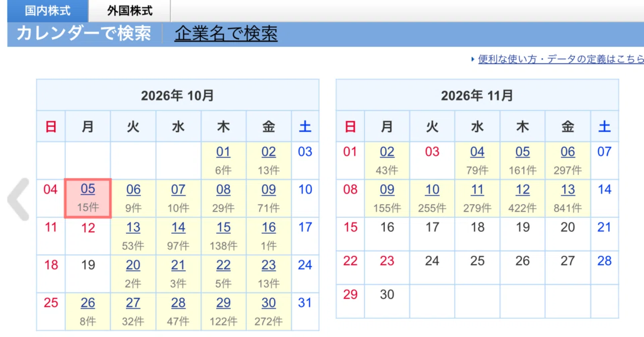Open 便利な使い方・データの定義はこちら link
The width and height of the screenshot is (644, 337).
(x=560, y=59)
